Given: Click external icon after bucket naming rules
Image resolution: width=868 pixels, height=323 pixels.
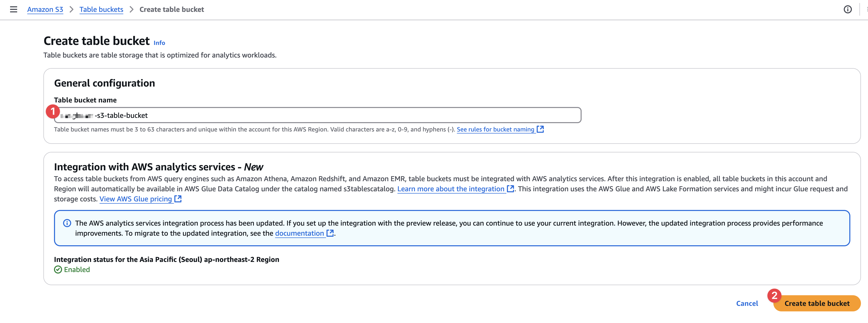Looking at the screenshot, I should pyautogui.click(x=540, y=129).
